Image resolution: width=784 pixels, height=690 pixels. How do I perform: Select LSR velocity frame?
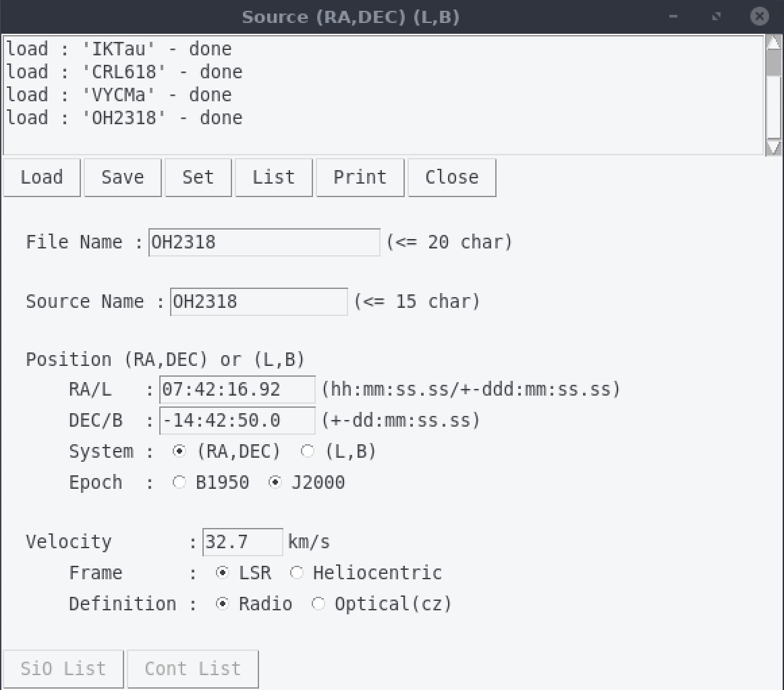[x=222, y=573]
